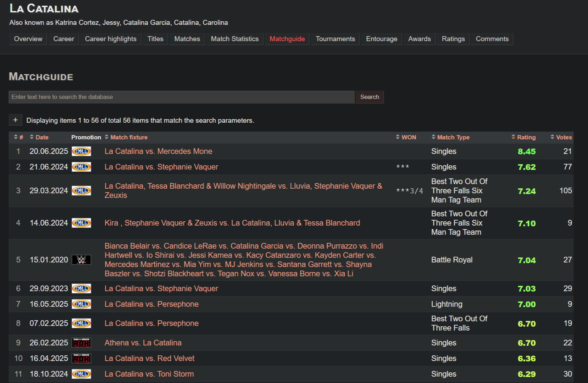Click the CMLL logo in the 21.06.2024 row

click(81, 167)
